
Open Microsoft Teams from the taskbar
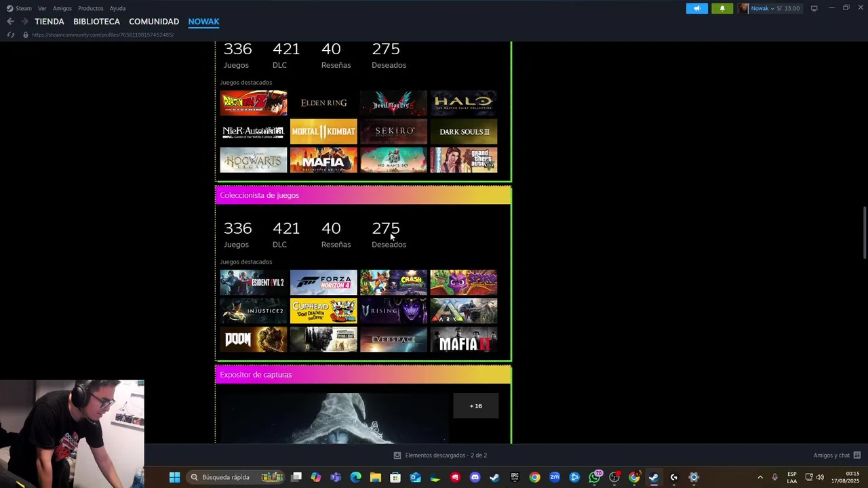(x=336, y=477)
